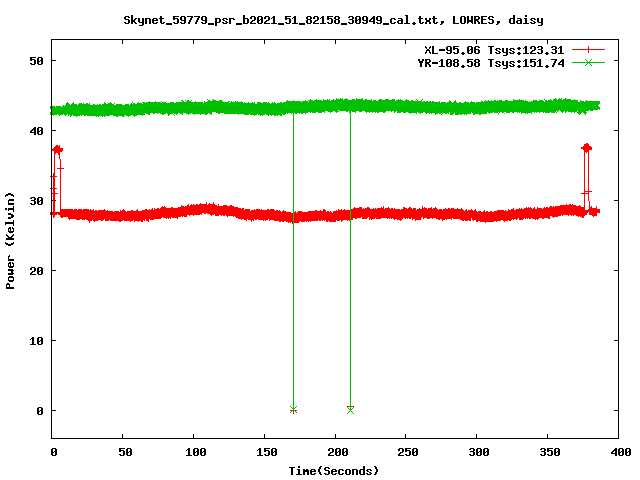Click the y-axis tick label 20
640x480 pixels.
coord(36,271)
